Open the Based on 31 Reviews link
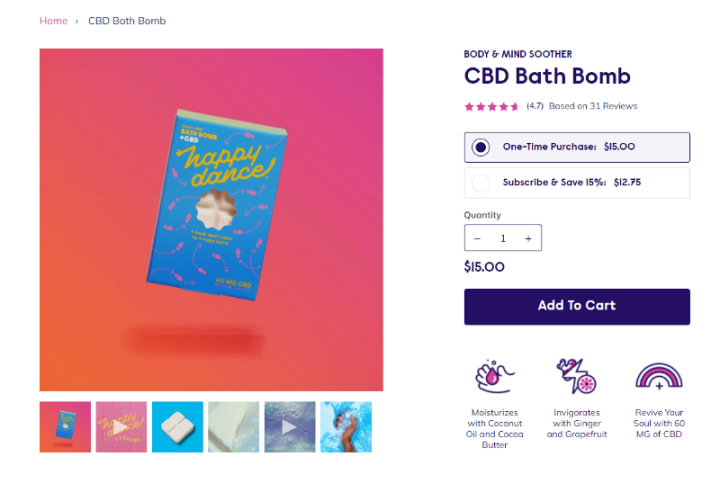This screenshot has height=483, width=720. pyautogui.click(x=593, y=106)
